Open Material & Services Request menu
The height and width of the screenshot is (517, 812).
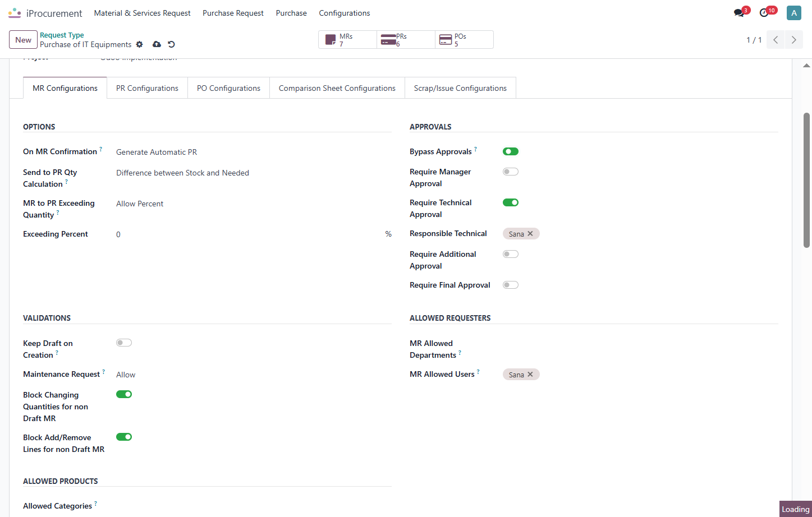pyautogui.click(x=143, y=13)
